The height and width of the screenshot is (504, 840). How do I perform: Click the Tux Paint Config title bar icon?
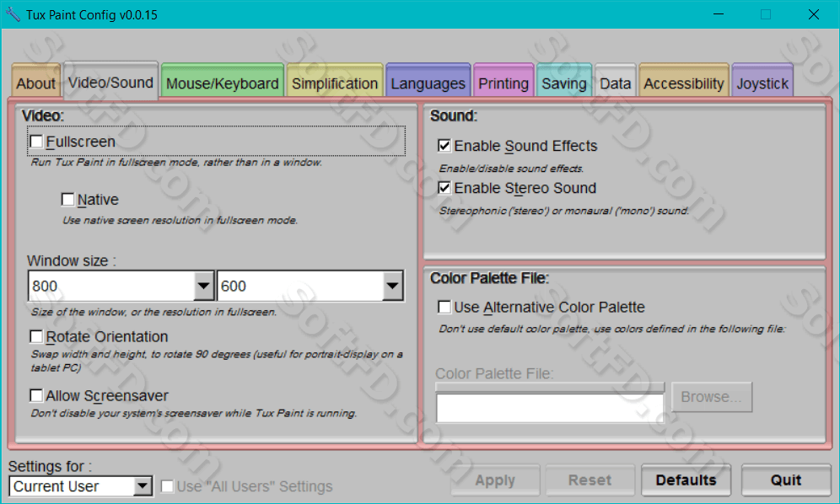pos(13,14)
